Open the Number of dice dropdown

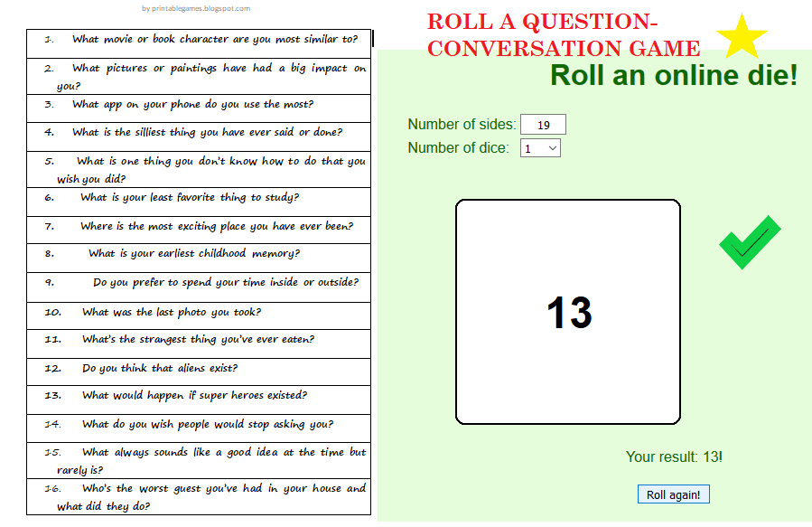click(539, 147)
